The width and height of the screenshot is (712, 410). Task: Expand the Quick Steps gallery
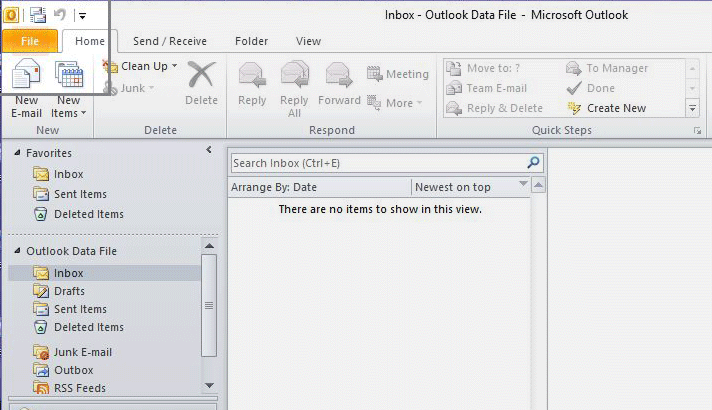pyautogui.click(x=692, y=108)
